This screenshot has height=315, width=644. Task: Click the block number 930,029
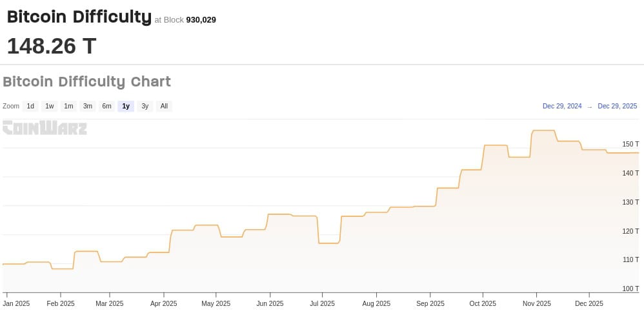tap(201, 20)
